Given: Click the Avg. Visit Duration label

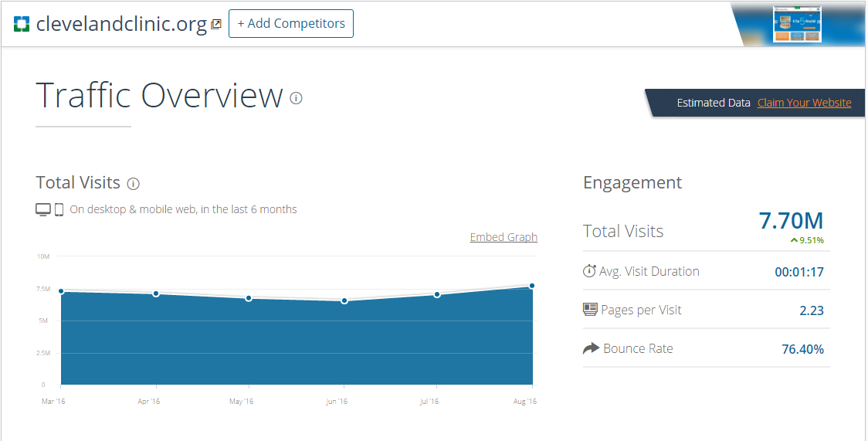Looking at the screenshot, I should tap(649, 271).
